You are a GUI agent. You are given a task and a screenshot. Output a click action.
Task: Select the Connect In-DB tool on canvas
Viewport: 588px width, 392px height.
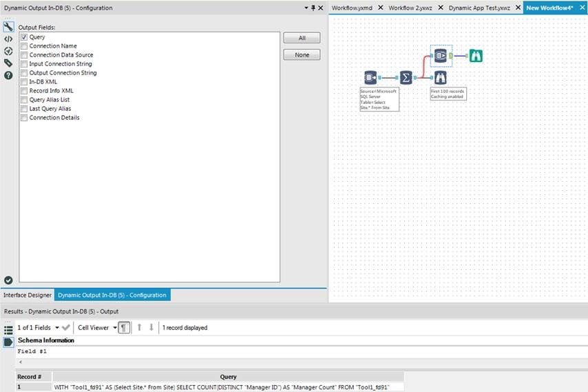click(370, 78)
